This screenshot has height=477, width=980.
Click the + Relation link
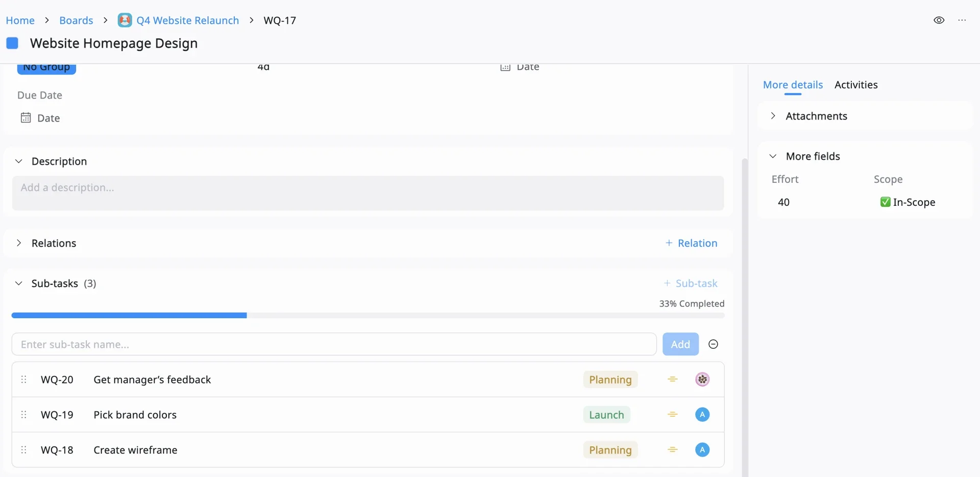[691, 243]
